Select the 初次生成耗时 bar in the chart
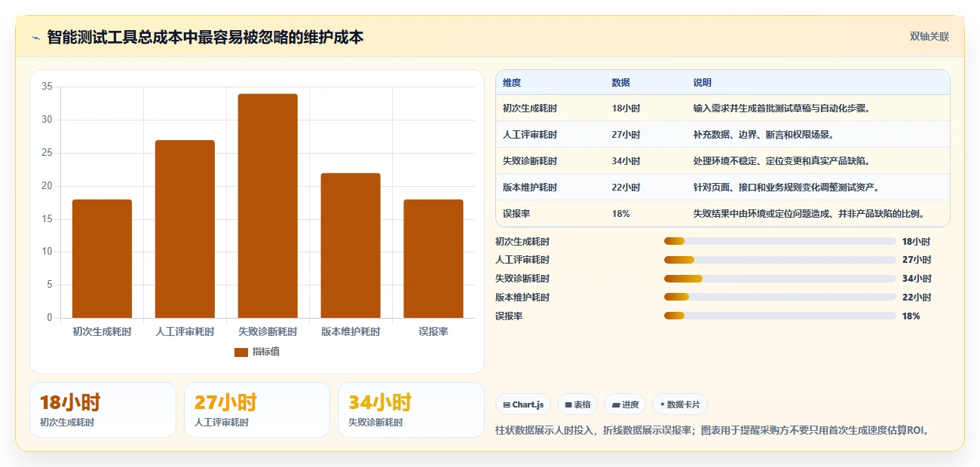Screen dimensions: 980x467 coord(102,258)
